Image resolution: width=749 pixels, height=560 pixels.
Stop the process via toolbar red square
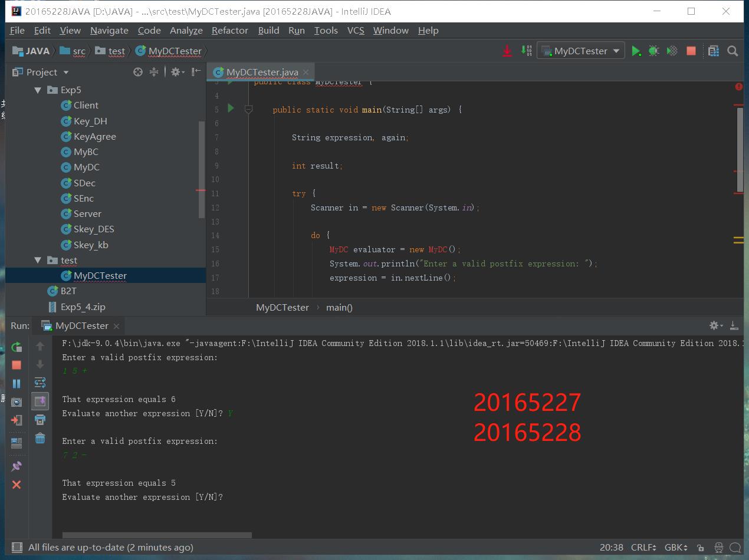[x=691, y=51]
